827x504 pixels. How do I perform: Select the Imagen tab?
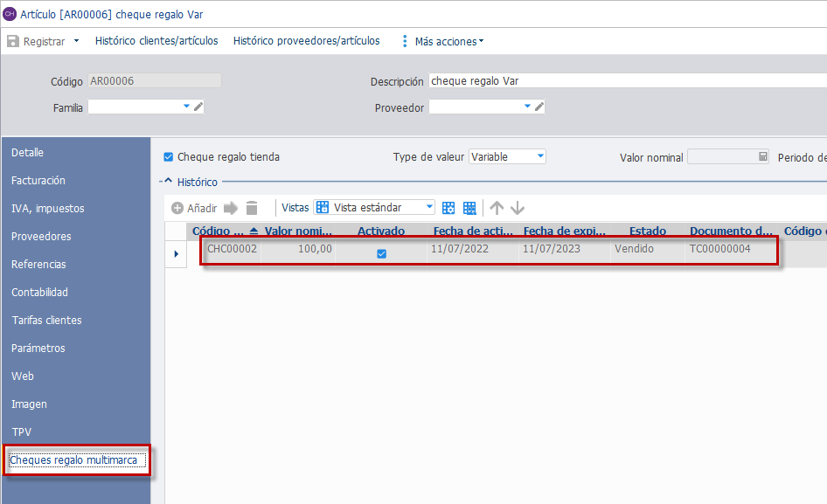click(x=29, y=404)
